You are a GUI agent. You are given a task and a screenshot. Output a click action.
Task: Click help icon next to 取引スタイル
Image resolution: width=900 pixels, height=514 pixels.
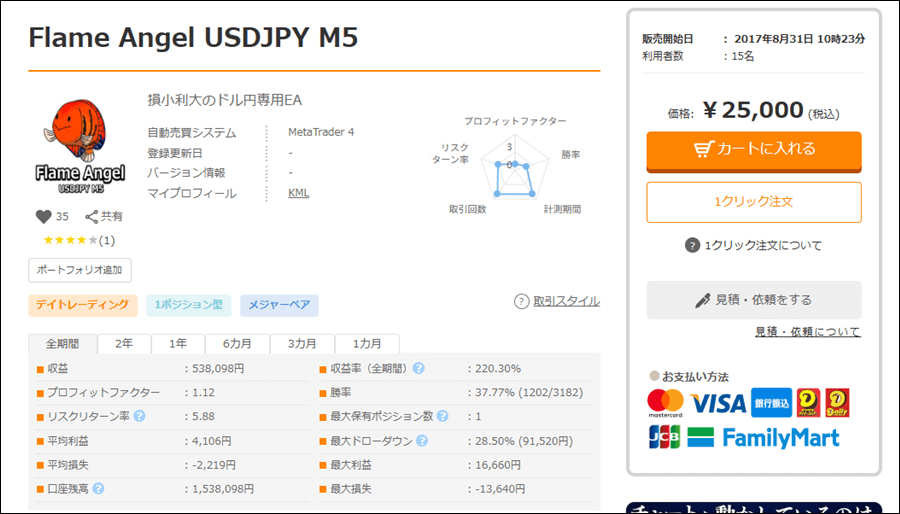tap(521, 301)
